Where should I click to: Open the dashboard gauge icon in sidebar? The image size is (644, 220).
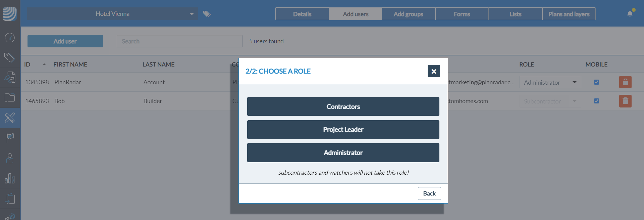[10, 37]
